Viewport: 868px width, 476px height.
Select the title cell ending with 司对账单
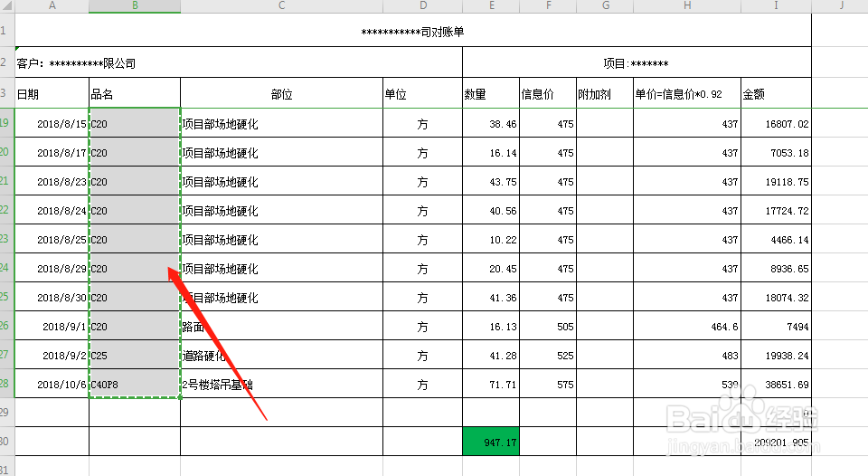tap(412, 32)
